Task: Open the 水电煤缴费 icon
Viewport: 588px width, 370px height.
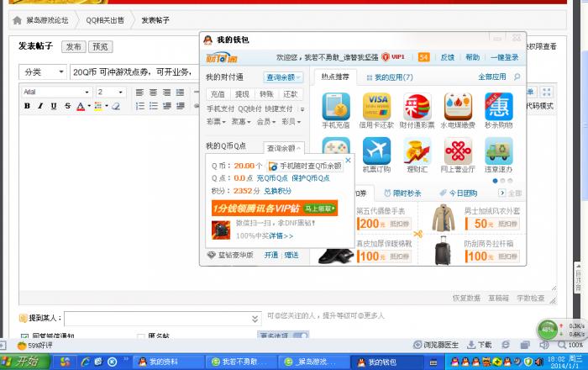Action: pos(458,107)
